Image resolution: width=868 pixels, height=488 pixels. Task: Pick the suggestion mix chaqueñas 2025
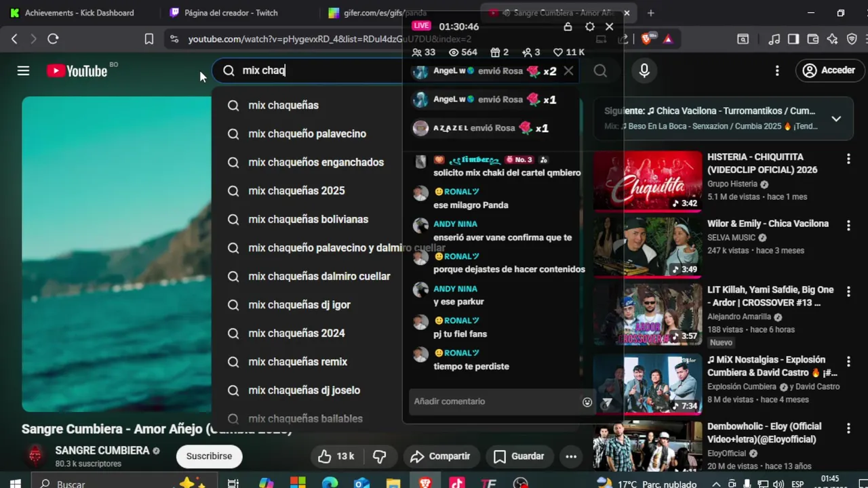296,190
